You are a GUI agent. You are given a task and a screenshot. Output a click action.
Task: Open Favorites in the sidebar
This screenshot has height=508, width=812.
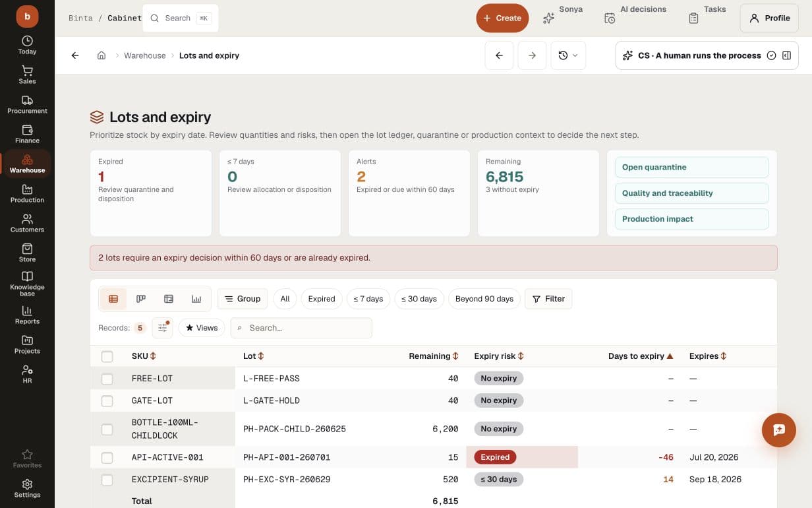27,459
